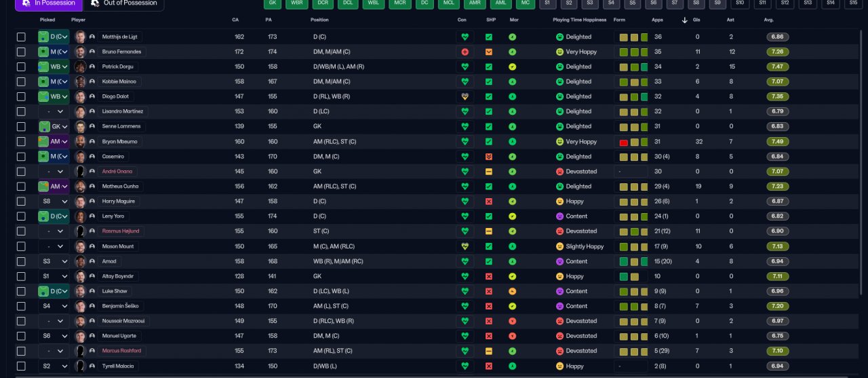This screenshot has height=378, width=868.
Task: Tick the checkbox for Tyrell Malacia
Action: click(x=21, y=366)
